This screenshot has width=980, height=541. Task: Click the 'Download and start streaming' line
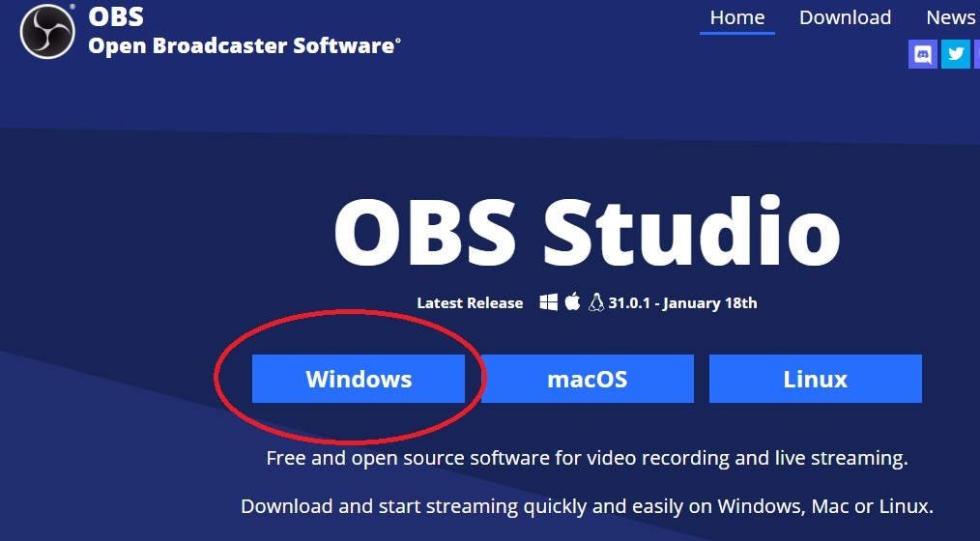587,506
